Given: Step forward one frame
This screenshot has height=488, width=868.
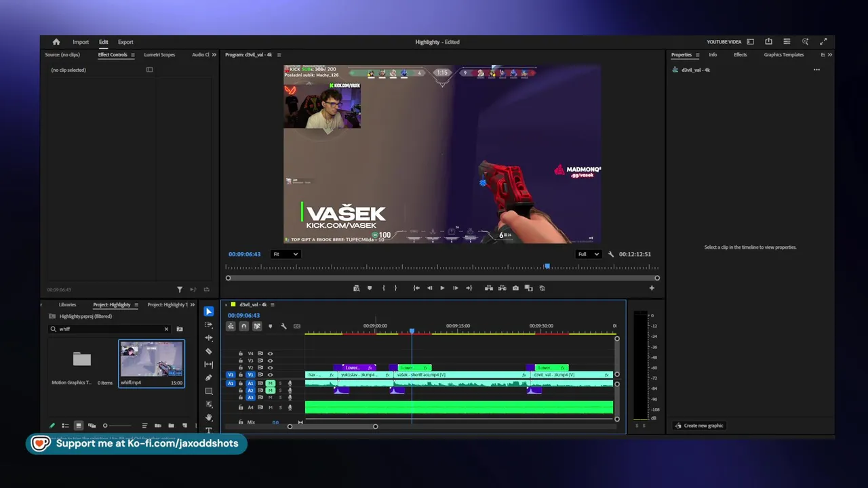Looking at the screenshot, I should (x=455, y=288).
